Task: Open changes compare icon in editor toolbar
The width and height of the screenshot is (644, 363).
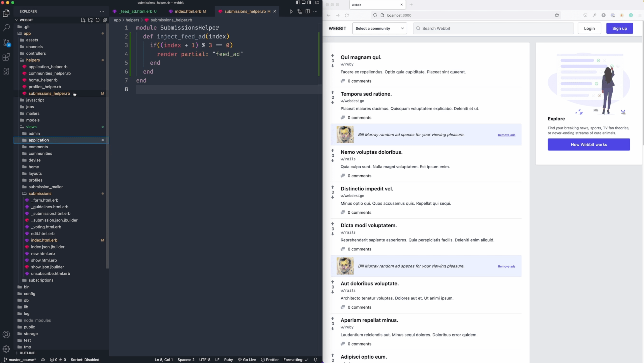Action: point(299,11)
